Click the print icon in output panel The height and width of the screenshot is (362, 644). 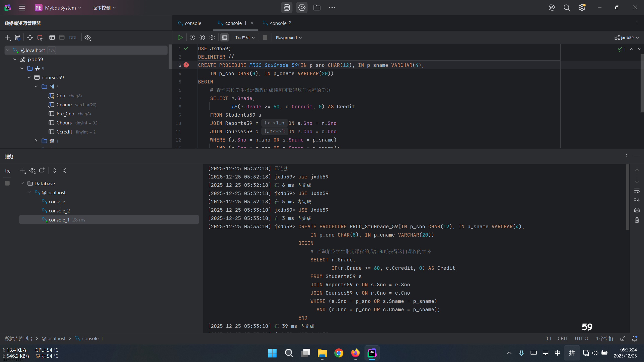(x=637, y=210)
